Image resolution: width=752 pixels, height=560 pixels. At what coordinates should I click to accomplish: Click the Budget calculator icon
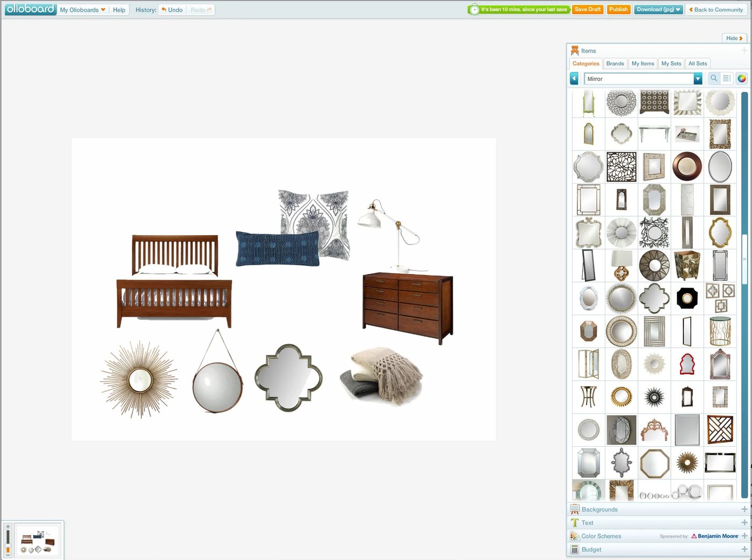575,549
